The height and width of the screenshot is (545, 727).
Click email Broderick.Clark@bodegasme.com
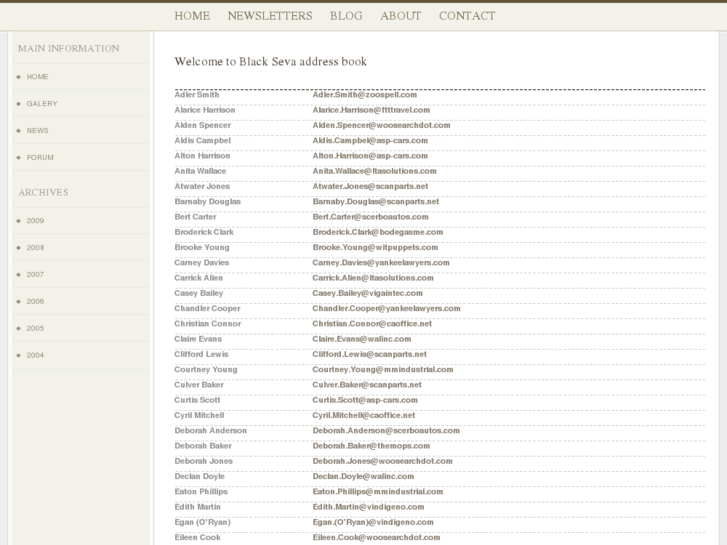coord(377,232)
